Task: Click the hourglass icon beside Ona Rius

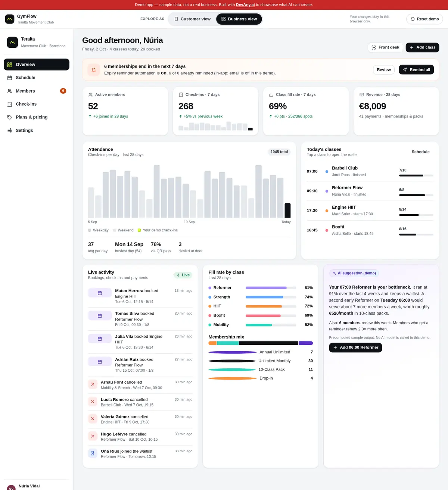Action: tap(93, 453)
